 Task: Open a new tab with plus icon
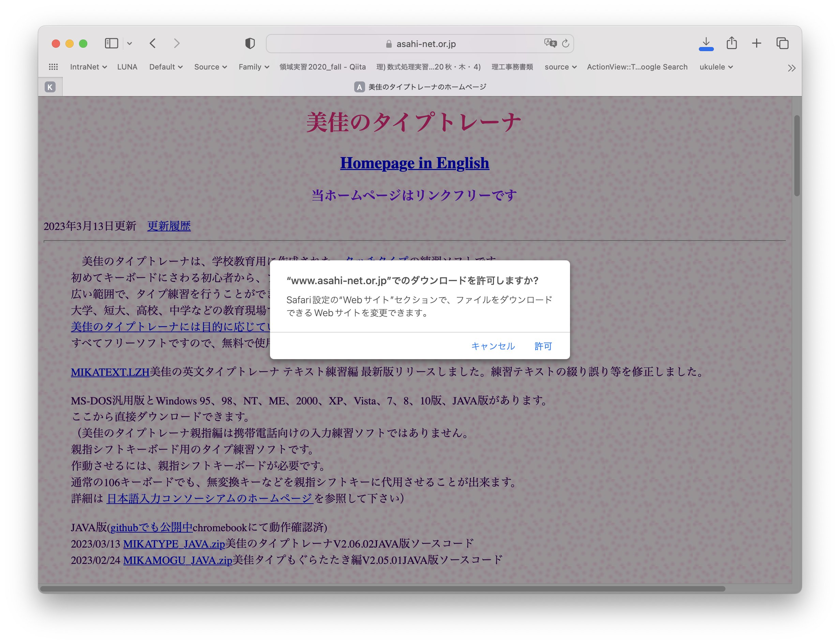[756, 43]
